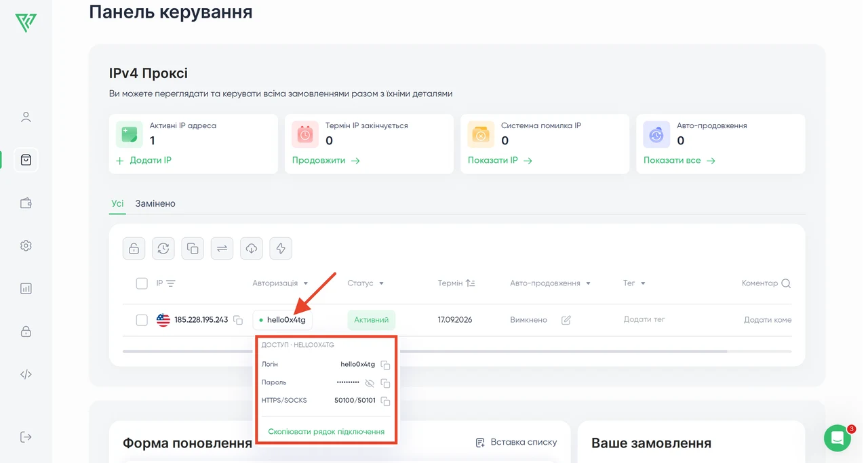Screen dimensions: 868x463
Task: Click the green logo in sidebar
Action: click(26, 23)
